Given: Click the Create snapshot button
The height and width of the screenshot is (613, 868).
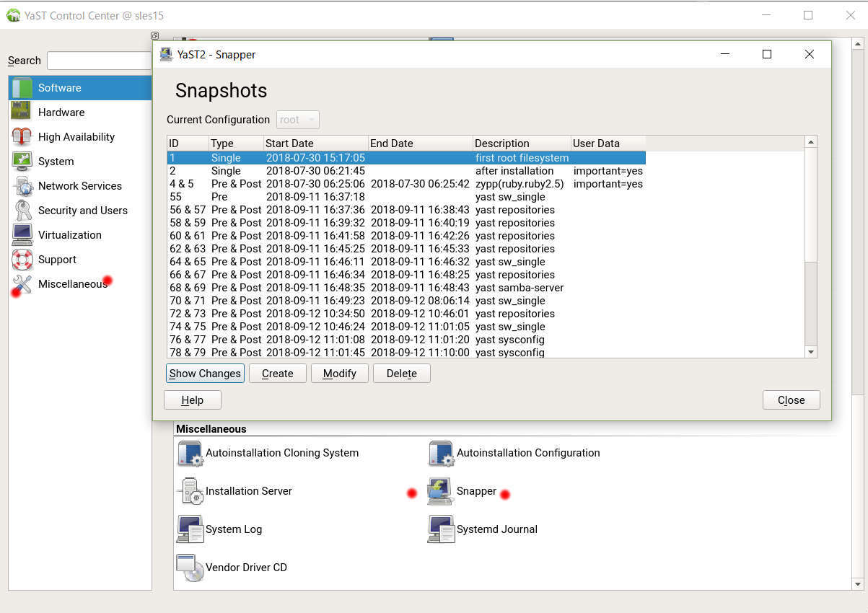Looking at the screenshot, I should 278,374.
